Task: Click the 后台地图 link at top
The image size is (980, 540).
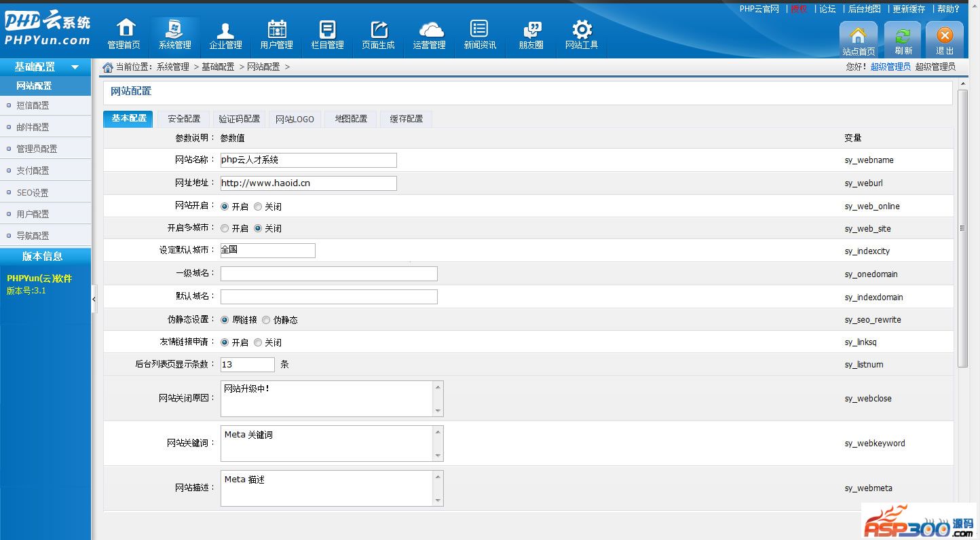Action: [865, 9]
